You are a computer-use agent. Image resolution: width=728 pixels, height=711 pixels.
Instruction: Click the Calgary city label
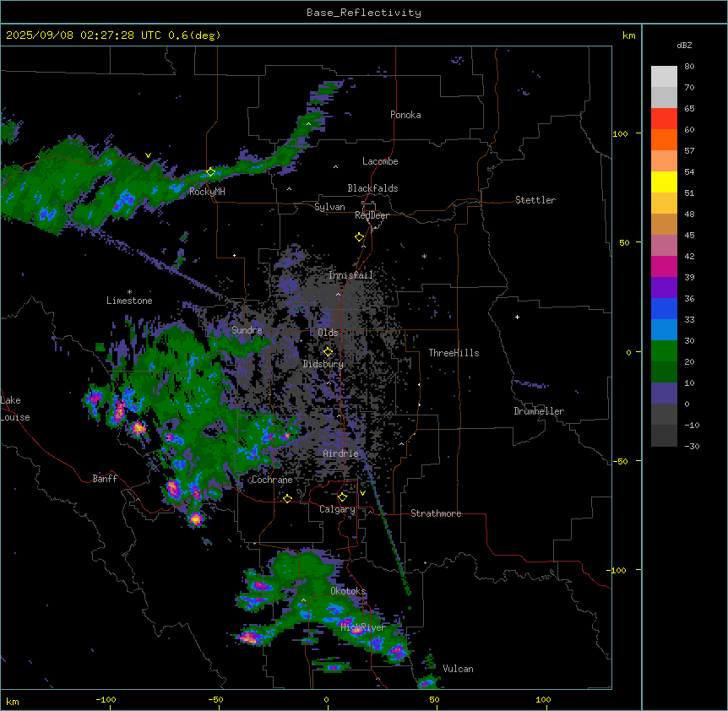click(337, 509)
